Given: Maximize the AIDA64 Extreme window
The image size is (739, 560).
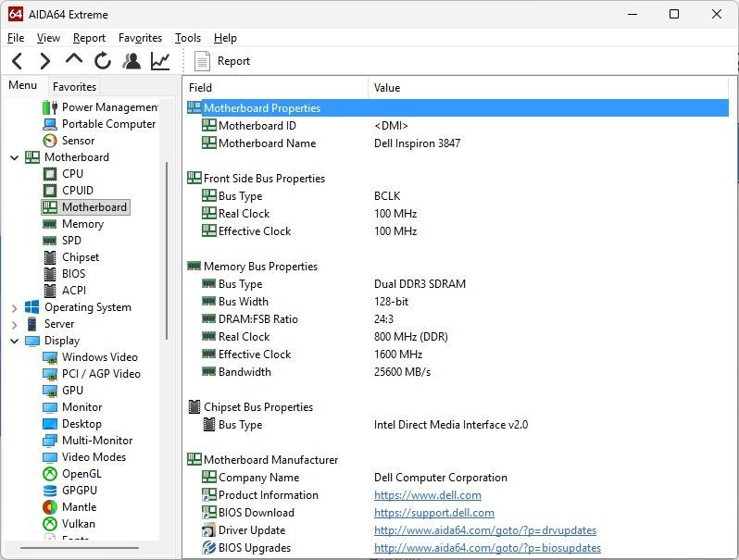Looking at the screenshot, I should point(674,14).
